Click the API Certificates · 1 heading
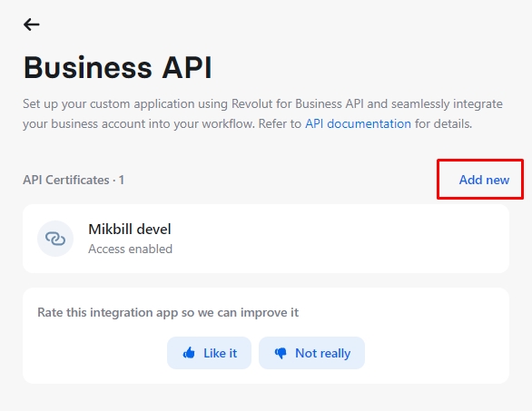The height and width of the screenshot is (411, 532). [x=74, y=180]
